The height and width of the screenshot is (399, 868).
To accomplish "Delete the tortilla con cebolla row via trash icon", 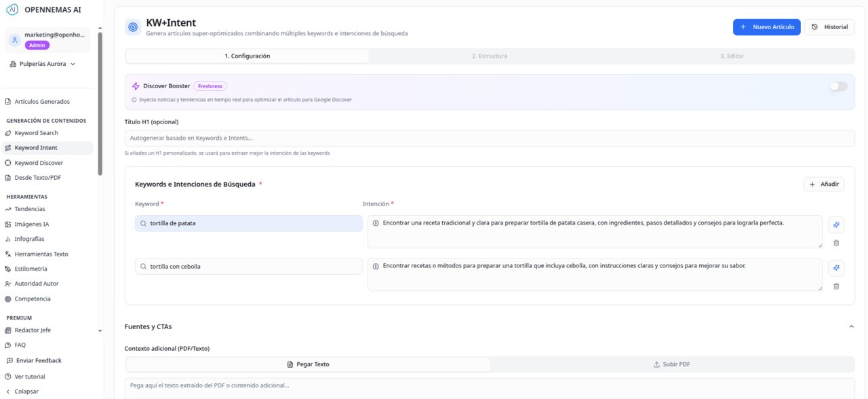I will click(836, 286).
